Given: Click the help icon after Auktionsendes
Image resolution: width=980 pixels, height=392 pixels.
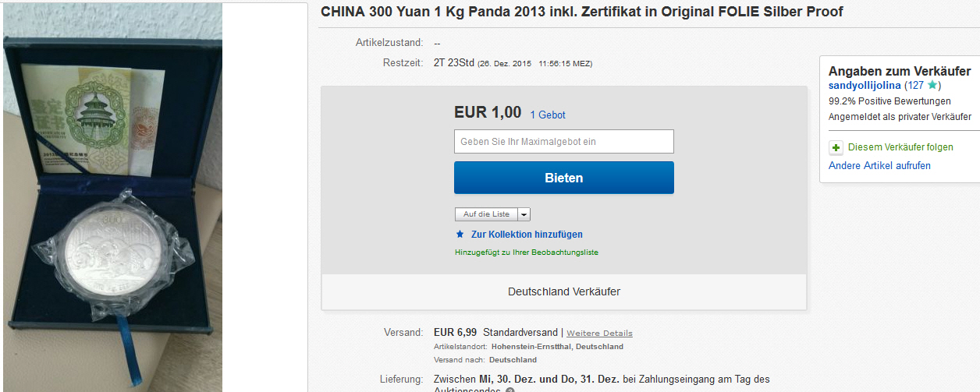Looking at the screenshot, I should click(x=510, y=390).
